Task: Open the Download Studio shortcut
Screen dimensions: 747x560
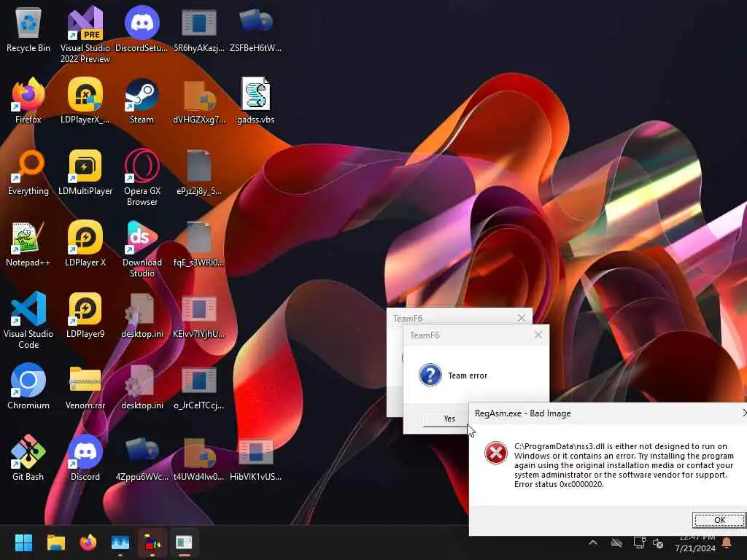Action: (x=142, y=249)
